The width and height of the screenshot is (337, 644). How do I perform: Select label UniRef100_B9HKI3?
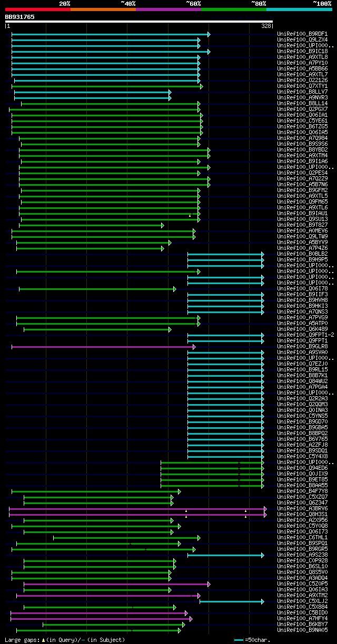[302, 306]
